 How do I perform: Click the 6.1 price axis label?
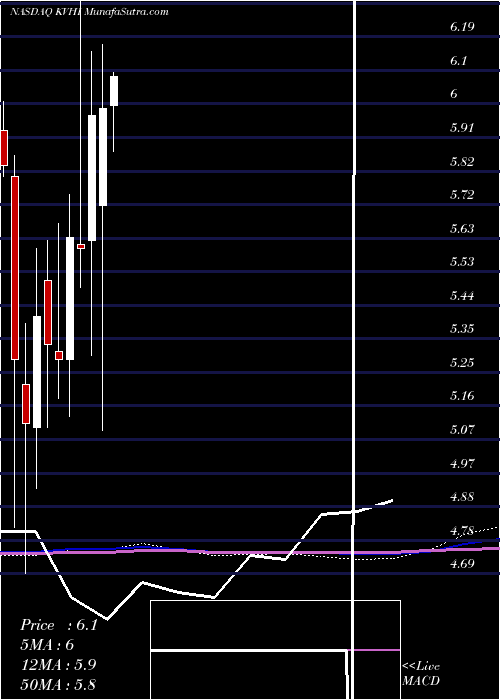[458, 60]
